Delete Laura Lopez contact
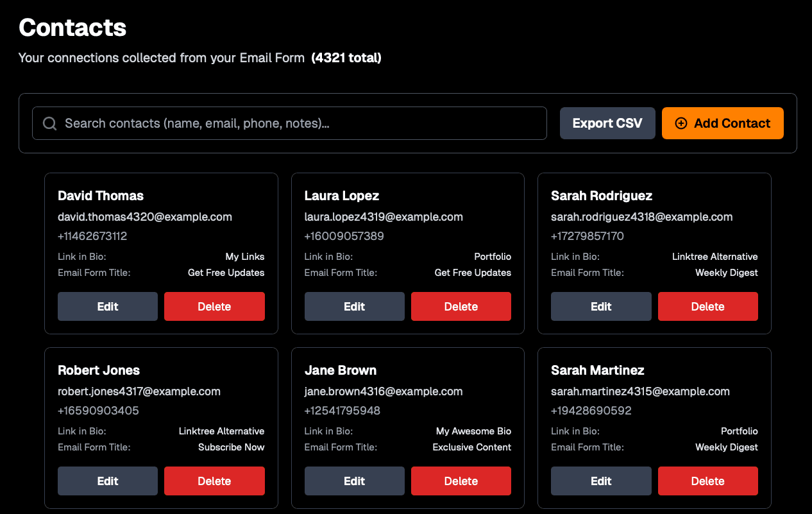This screenshot has width=812, height=514. 461,307
